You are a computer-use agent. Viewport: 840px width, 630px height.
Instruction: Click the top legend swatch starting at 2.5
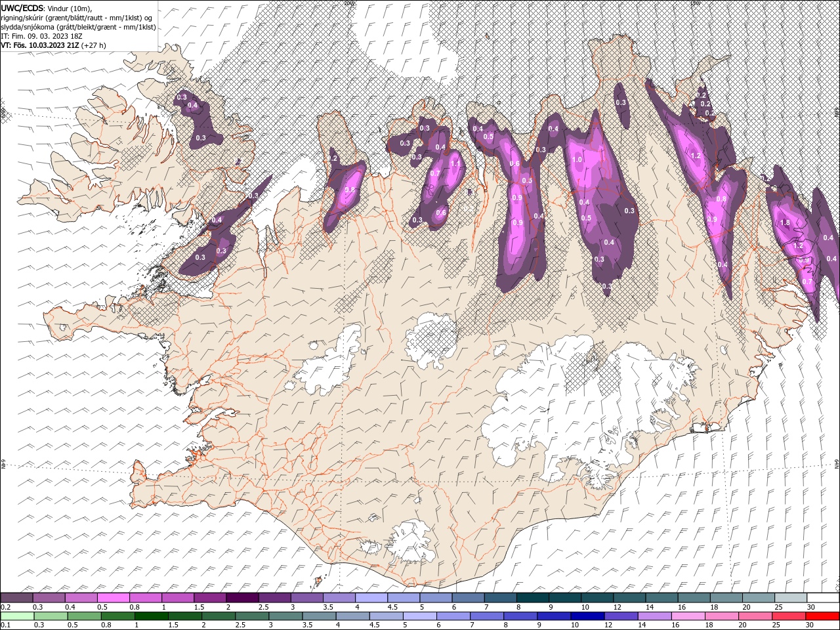(x=274, y=598)
